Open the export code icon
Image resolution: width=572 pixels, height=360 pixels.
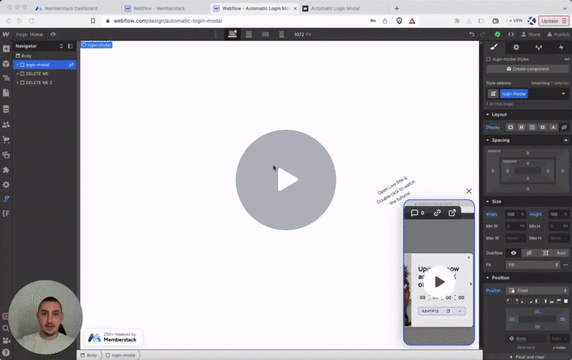[x=511, y=34]
